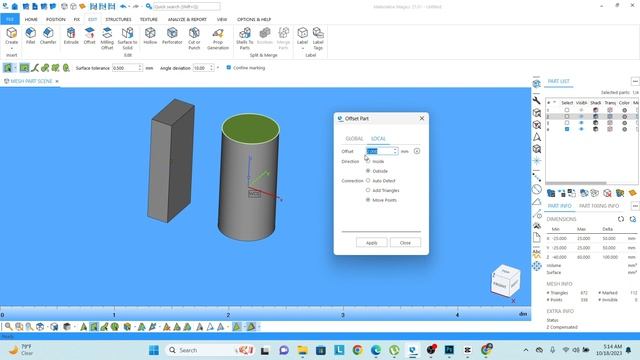640x360 pixels.
Task: Click the circle tool icon in the sidebar
Action: 537,189
